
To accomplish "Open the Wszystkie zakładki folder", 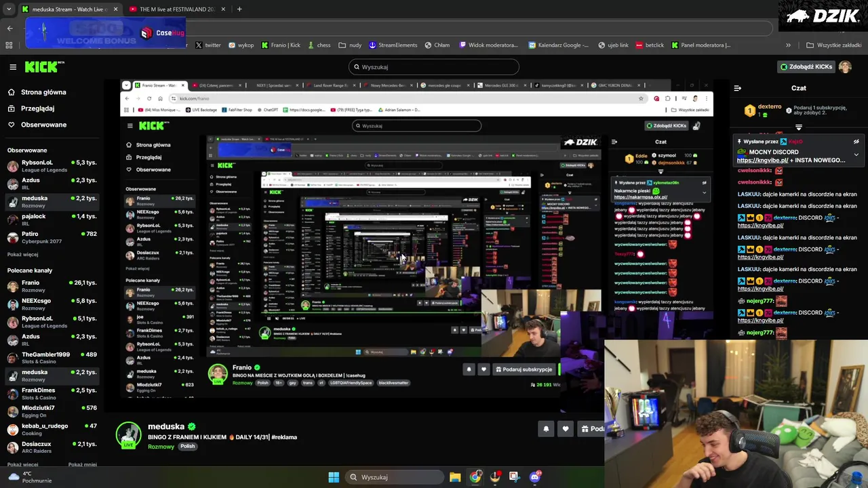I will (x=833, y=45).
